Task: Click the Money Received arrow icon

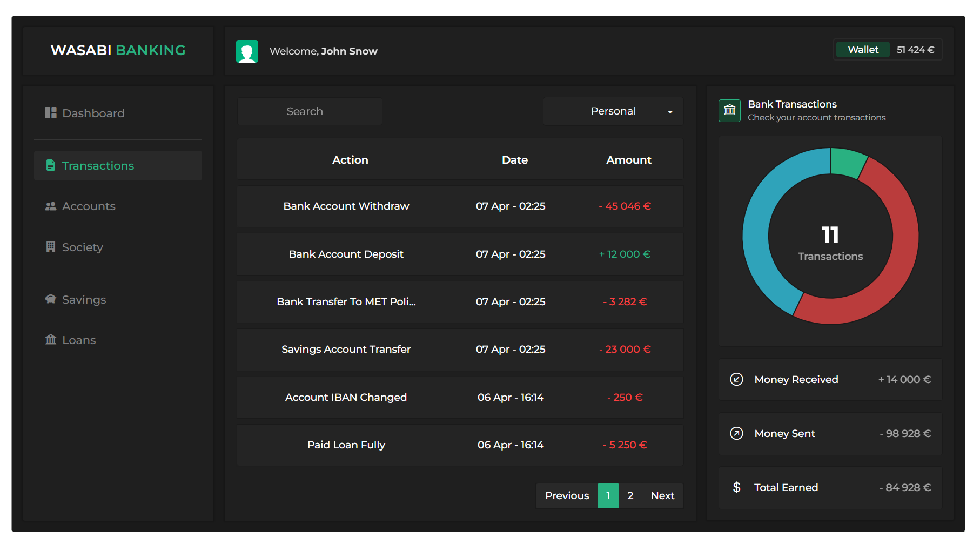Action: [736, 379]
